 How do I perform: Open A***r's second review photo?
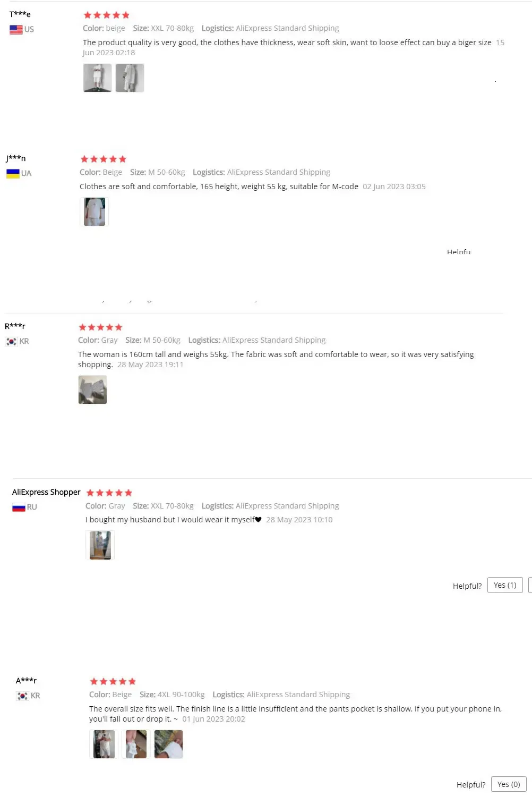(x=136, y=744)
